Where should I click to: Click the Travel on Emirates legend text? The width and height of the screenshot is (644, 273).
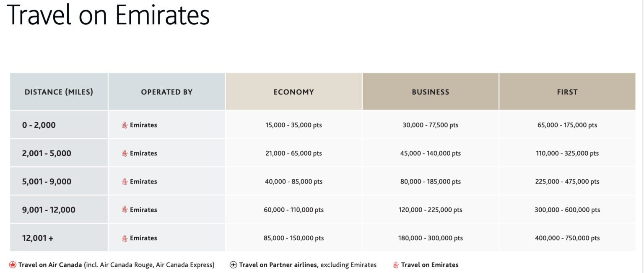click(430, 265)
